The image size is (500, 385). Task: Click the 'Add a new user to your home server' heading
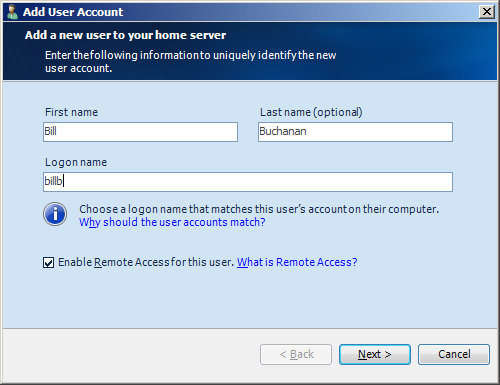coord(125,35)
